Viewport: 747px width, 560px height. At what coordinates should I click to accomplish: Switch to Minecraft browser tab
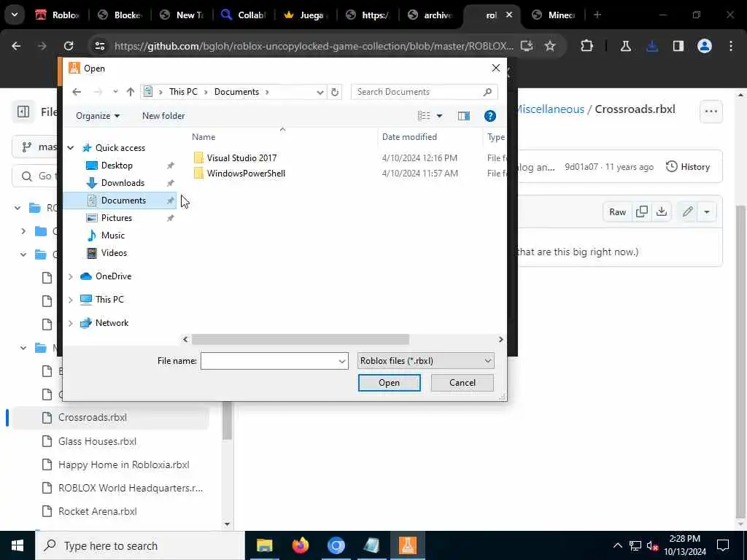(554, 15)
